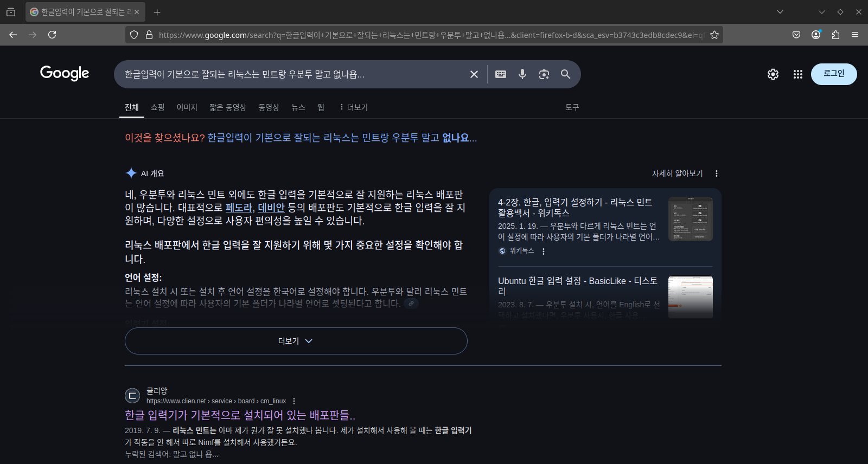Screen dimensions: 868x464
Task: Open Firefox View tab overview icon
Action: pos(11,12)
